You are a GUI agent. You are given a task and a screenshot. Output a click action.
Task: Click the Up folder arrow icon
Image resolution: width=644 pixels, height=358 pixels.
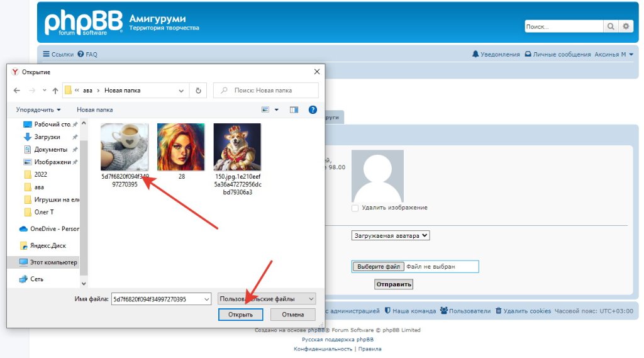55,91
